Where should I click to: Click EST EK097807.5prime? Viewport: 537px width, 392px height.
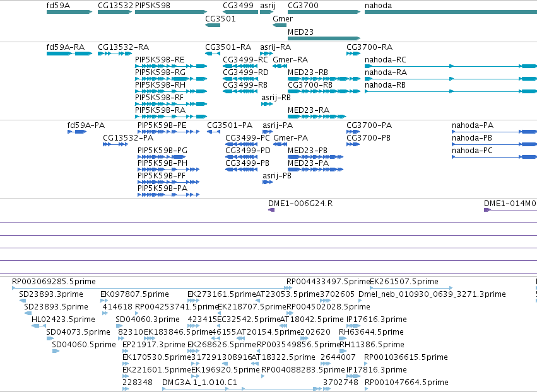coord(134,294)
